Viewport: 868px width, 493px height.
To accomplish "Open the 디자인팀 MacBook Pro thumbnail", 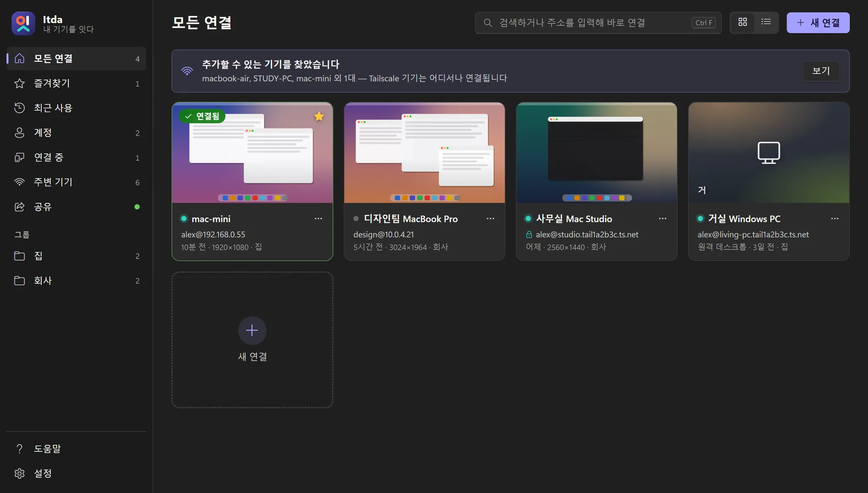I will pyautogui.click(x=424, y=153).
